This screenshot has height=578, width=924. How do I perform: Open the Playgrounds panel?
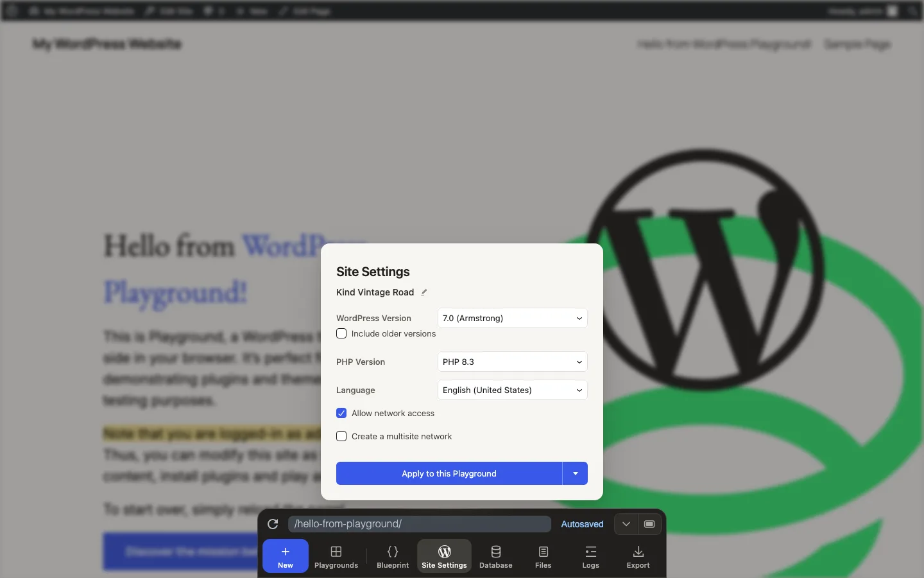336,556
